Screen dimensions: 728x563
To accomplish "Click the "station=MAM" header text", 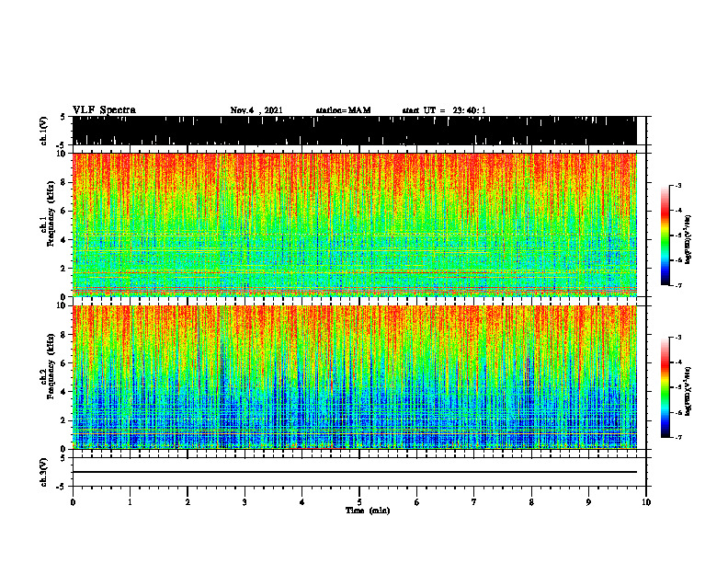I will click(344, 110).
